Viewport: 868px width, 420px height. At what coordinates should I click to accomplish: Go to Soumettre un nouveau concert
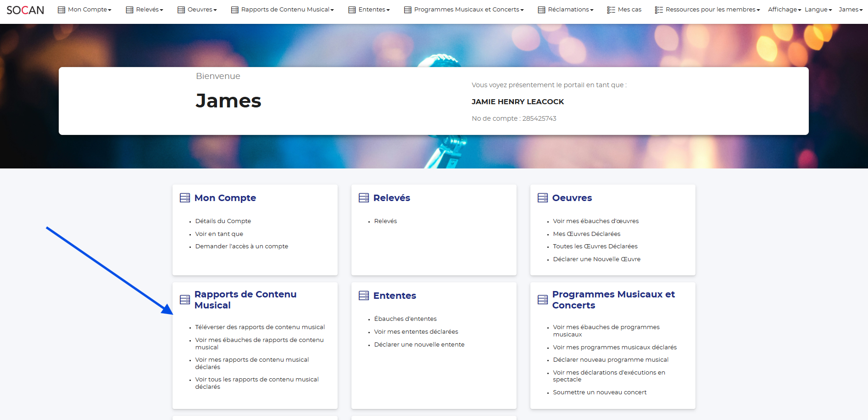(x=600, y=392)
